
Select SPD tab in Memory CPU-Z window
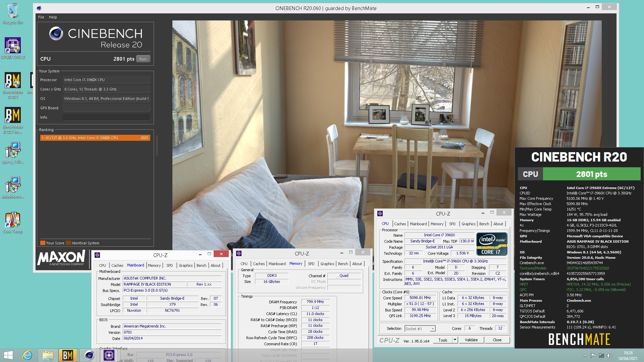pos(311,264)
